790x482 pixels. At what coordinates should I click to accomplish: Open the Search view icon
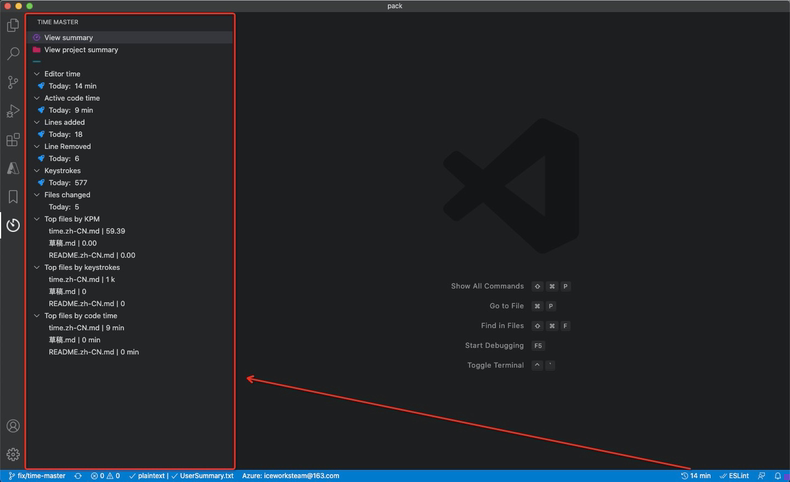point(13,53)
